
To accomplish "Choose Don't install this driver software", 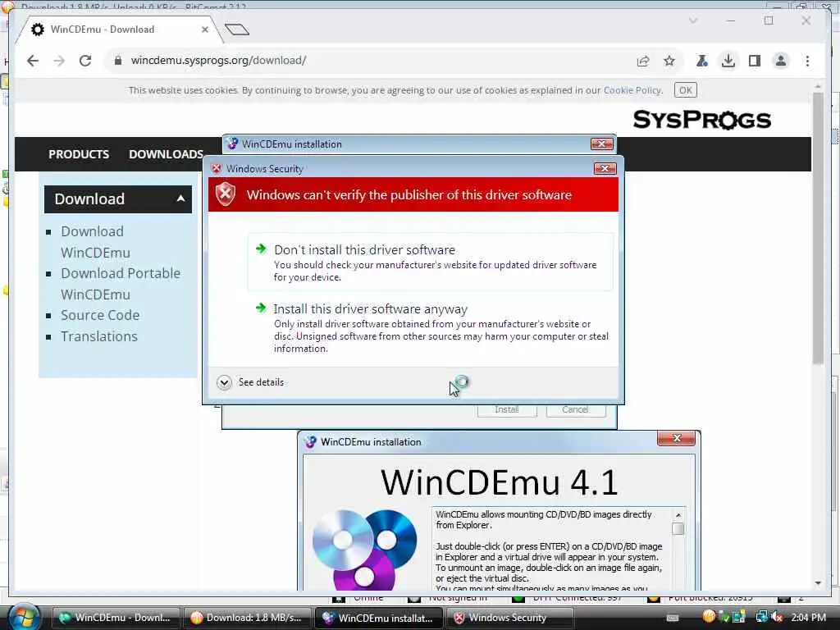I will 430,262.
